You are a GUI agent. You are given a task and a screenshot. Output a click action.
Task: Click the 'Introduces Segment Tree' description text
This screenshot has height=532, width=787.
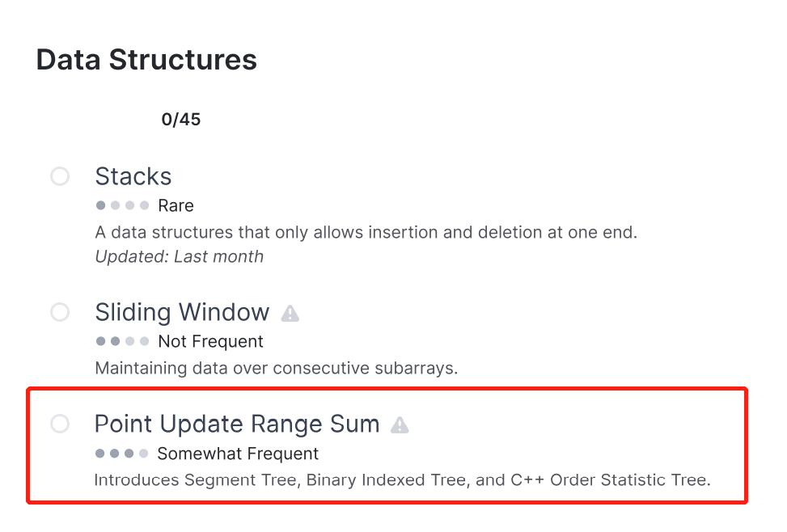[x=403, y=479]
